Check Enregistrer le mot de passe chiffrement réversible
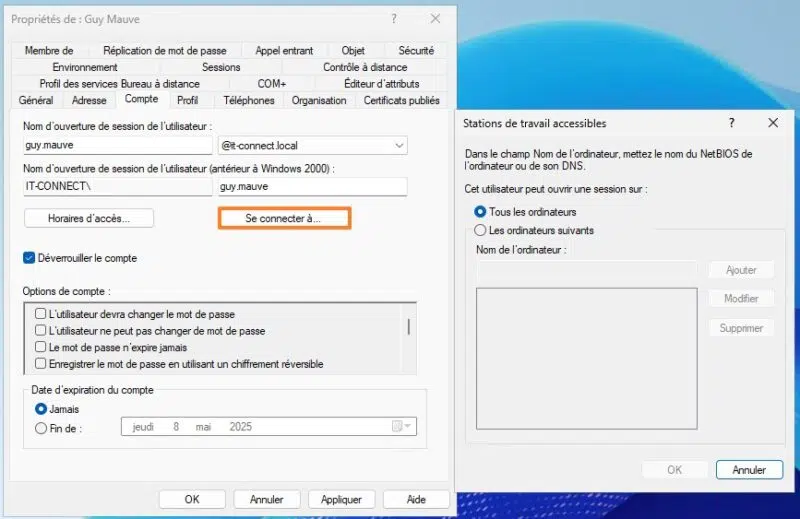 pos(40,363)
